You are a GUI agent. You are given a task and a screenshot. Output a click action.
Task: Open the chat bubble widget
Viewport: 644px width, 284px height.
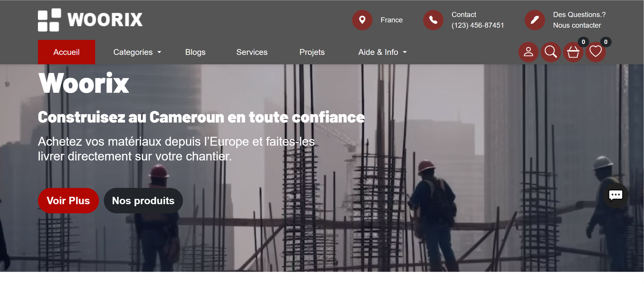(615, 196)
